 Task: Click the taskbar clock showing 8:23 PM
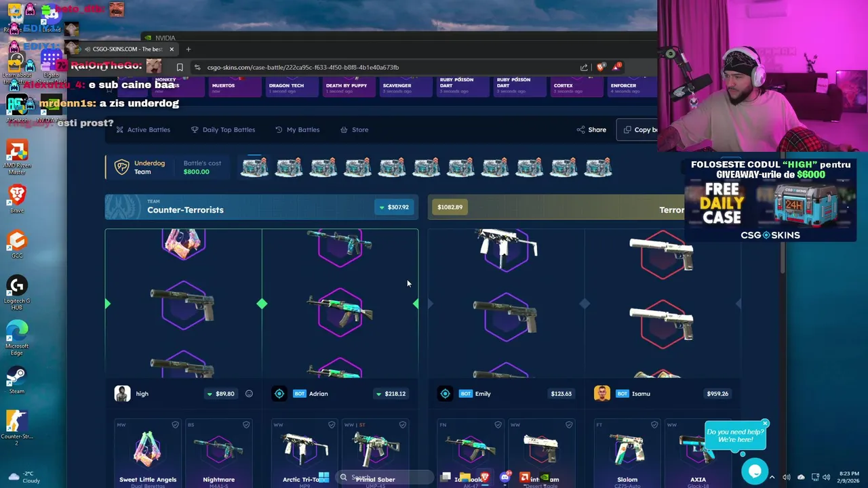click(x=849, y=477)
